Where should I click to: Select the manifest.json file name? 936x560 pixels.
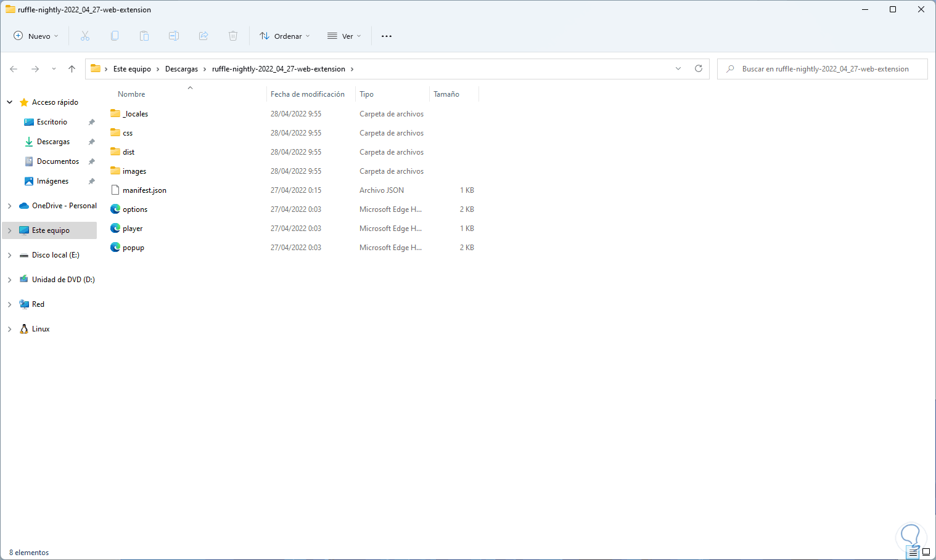coord(144,190)
